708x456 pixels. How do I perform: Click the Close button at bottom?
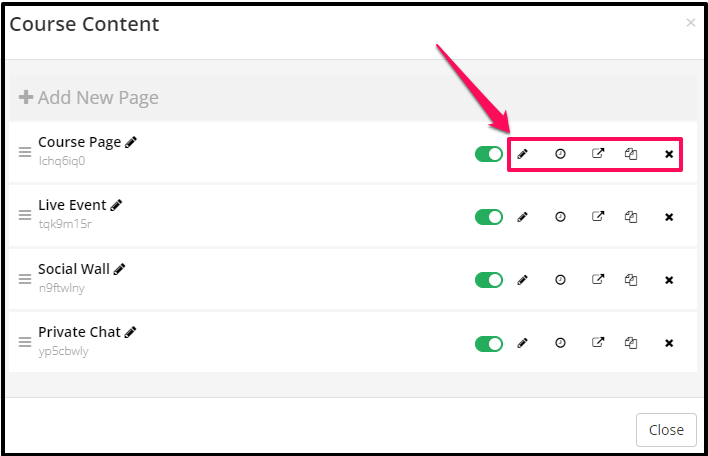tap(666, 430)
